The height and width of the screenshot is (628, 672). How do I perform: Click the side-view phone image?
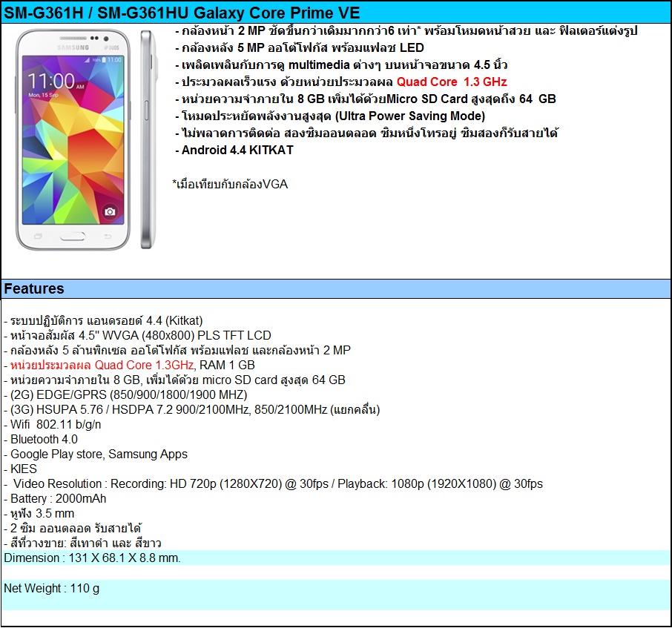click(x=148, y=139)
